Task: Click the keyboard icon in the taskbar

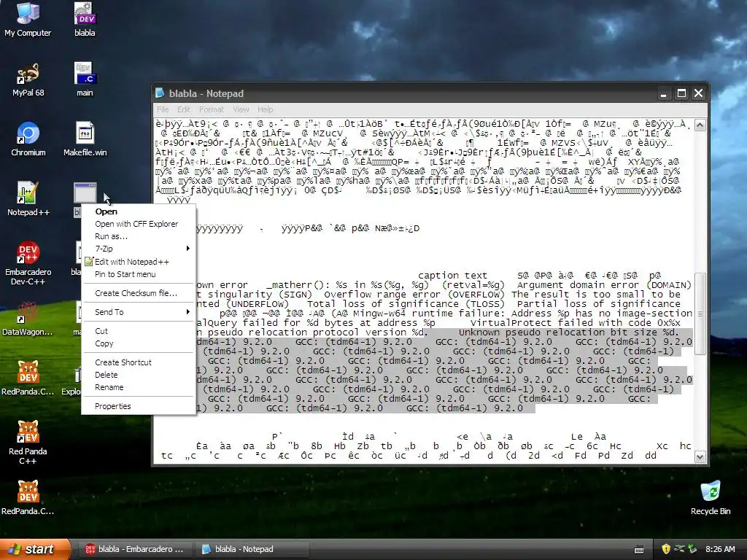Action: pyautogui.click(x=639, y=550)
